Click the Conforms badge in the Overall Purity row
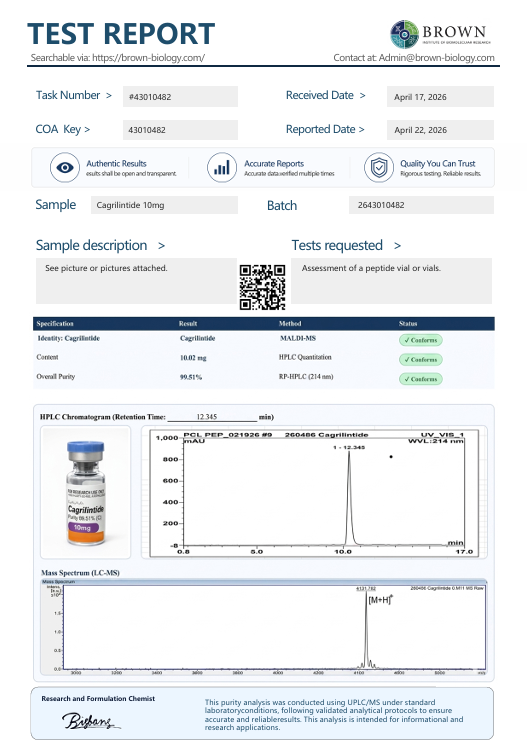 [421, 379]
